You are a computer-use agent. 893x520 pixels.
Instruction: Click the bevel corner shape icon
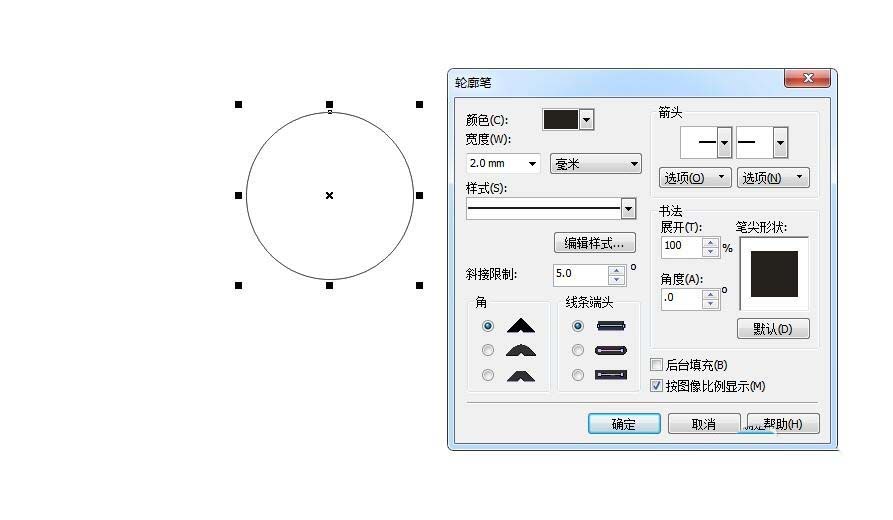pos(521,375)
